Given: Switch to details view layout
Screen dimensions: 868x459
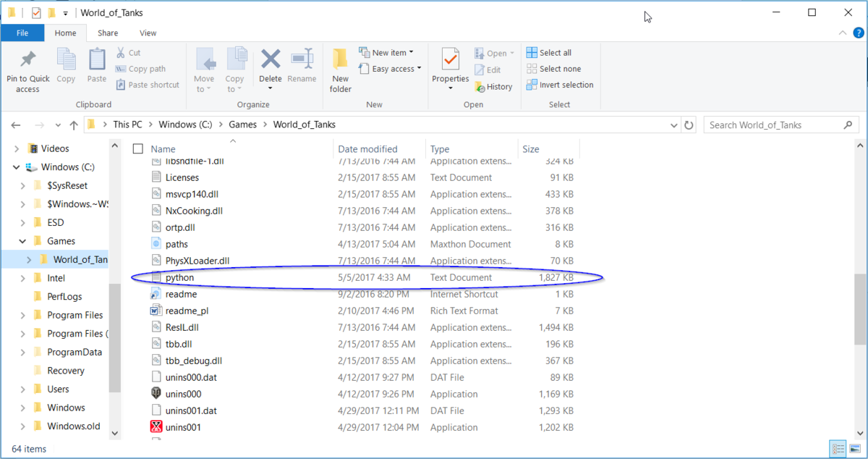Looking at the screenshot, I should 838,448.
